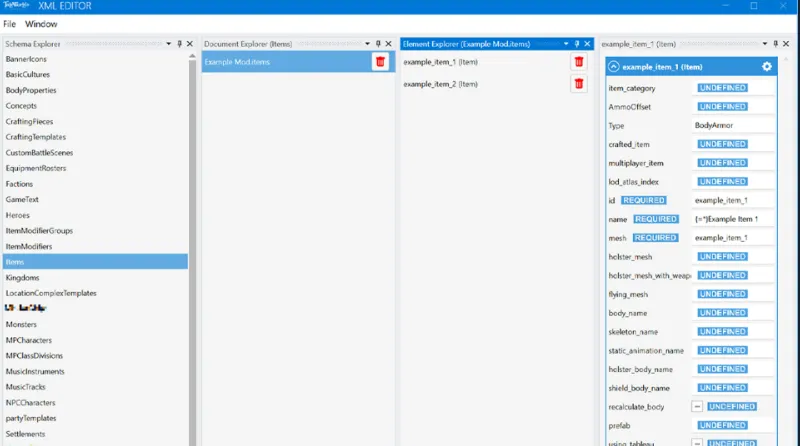Click trash icon next to example_item_1
Image resolution: width=800 pixels, height=446 pixels.
click(x=579, y=62)
